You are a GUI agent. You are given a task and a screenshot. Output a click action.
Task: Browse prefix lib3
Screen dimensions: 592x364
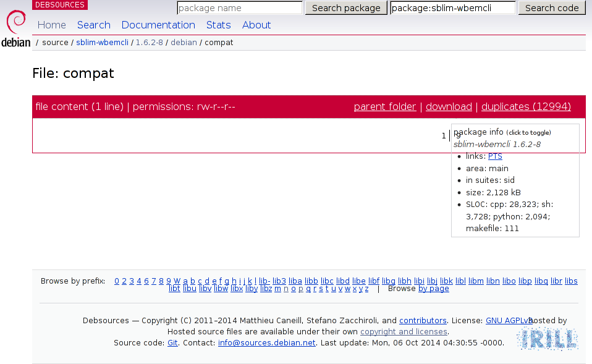coord(279,281)
